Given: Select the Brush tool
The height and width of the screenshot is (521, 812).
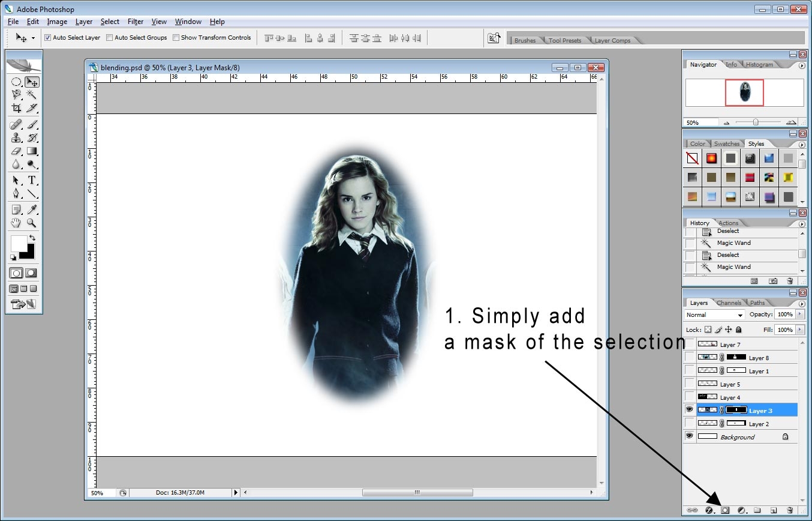Looking at the screenshot, I should coord(32,125).
